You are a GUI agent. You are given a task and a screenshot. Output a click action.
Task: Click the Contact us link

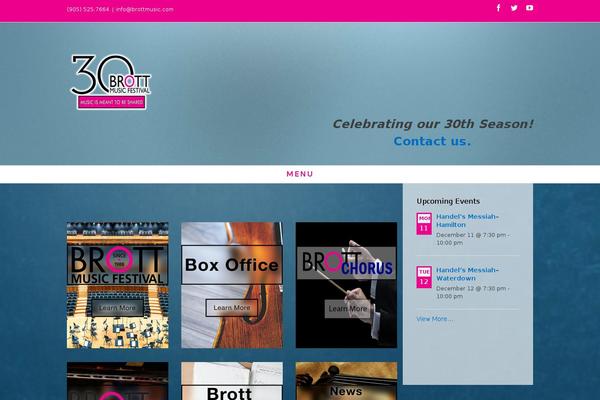[432, 141]
